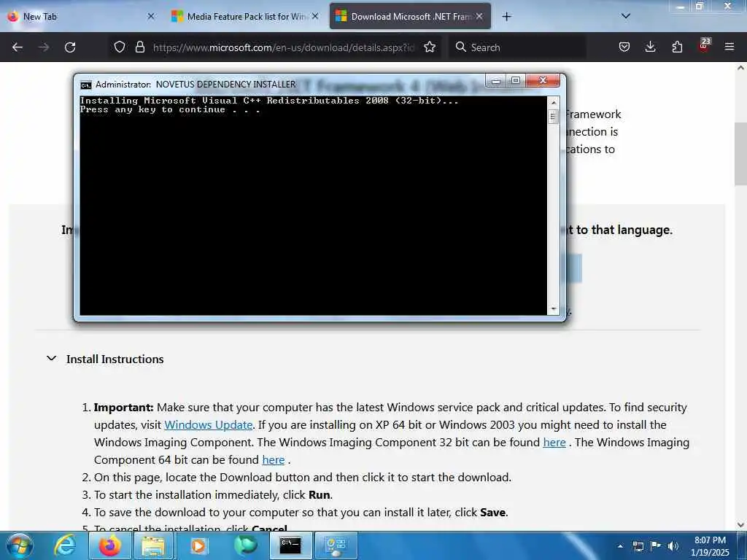This screenshot has width=747, height=560.
Task: Open the 64 bit Imaging Component here link
Action: click(274, 460)
